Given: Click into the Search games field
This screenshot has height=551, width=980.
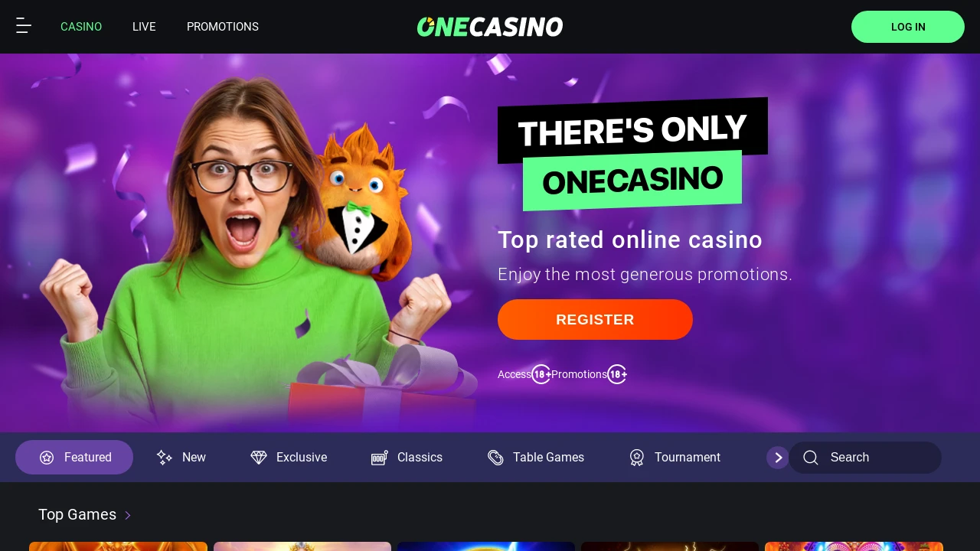Looking at the screenshot, I should point(865,458).
